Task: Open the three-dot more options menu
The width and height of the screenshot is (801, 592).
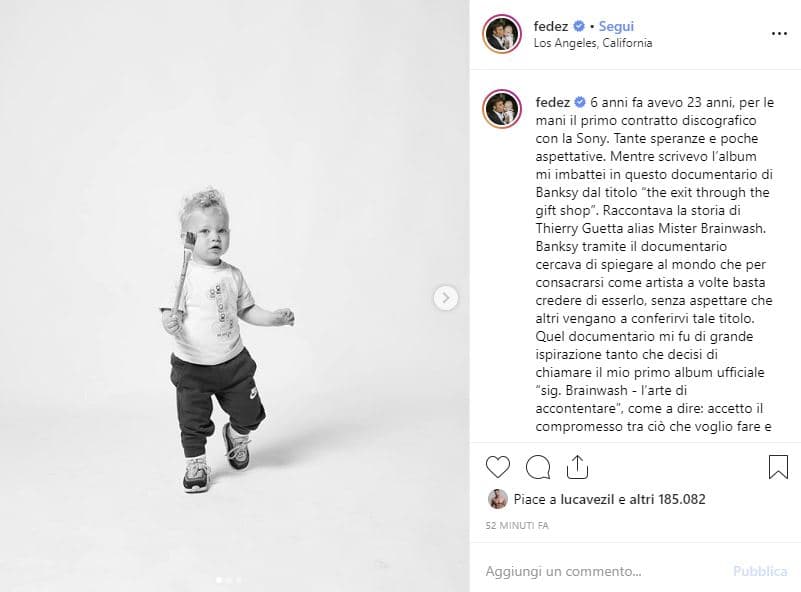Action: click(779, 33)
